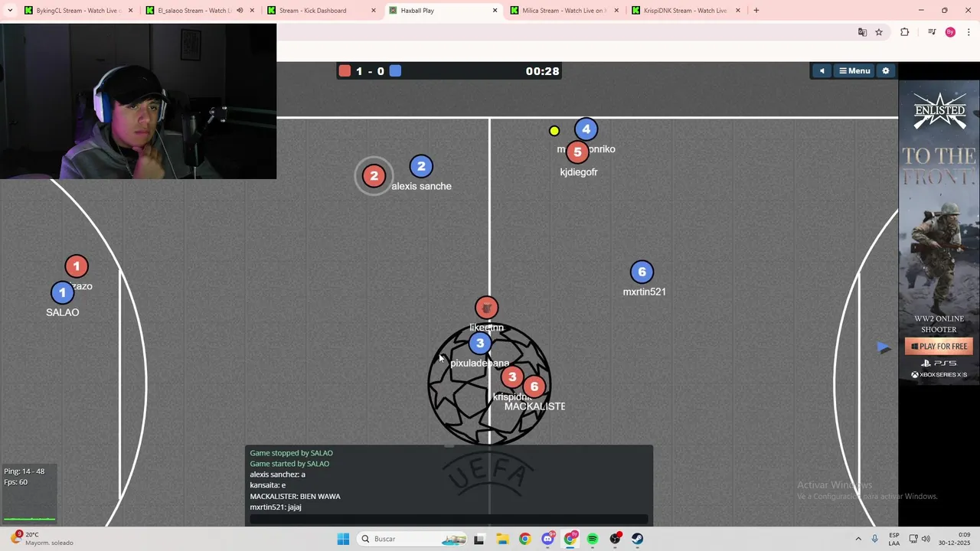Close the El_salaoo Stream tab
980x551 pixels.
point(252,11)
